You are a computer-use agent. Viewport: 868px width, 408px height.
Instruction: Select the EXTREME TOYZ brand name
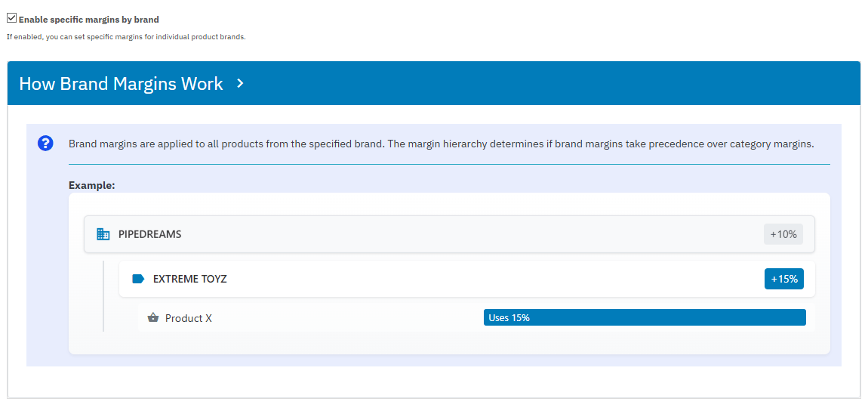pos(189,279)
